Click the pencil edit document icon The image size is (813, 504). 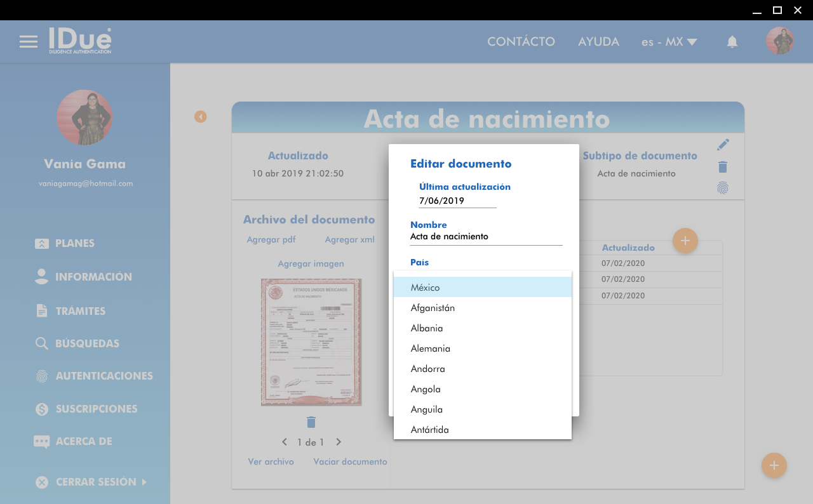pos(723,145)
